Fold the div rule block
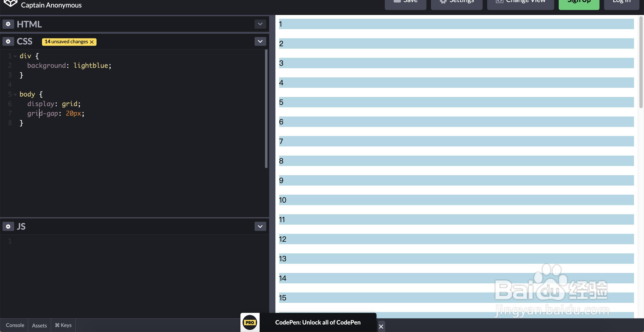Screen dimensions: 644x332 [16, 56]
